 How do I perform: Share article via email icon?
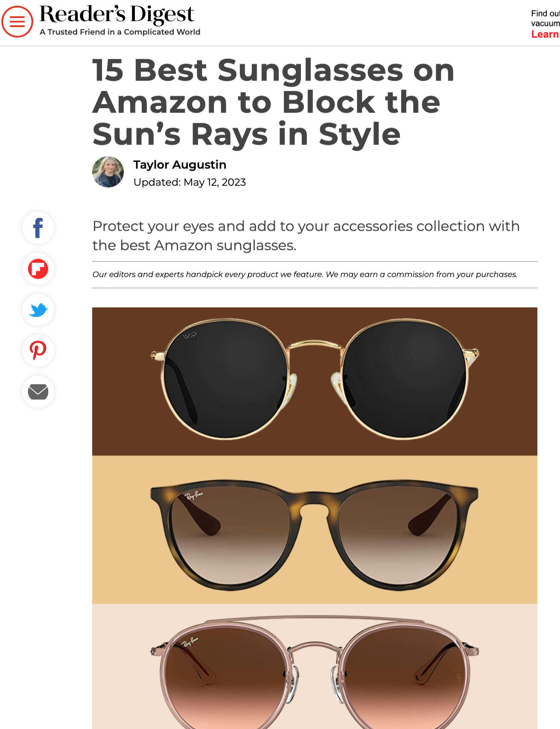38,392
